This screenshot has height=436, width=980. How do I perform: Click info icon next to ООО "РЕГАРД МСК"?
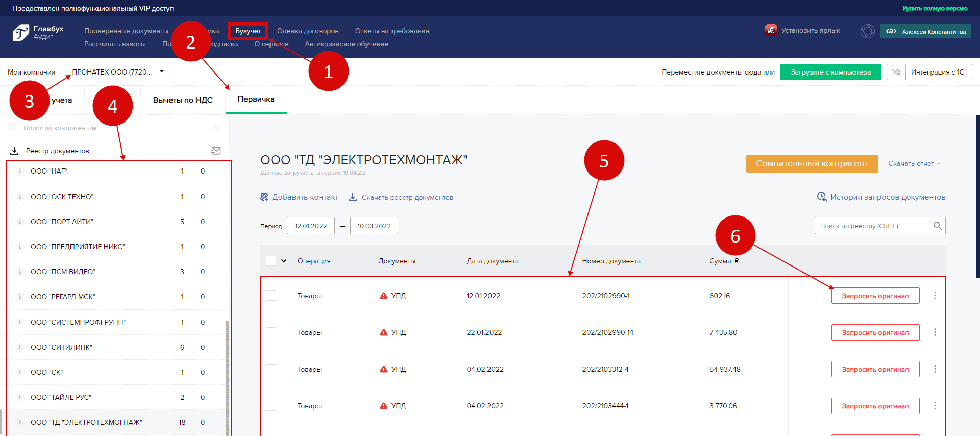tap(20, 297)
